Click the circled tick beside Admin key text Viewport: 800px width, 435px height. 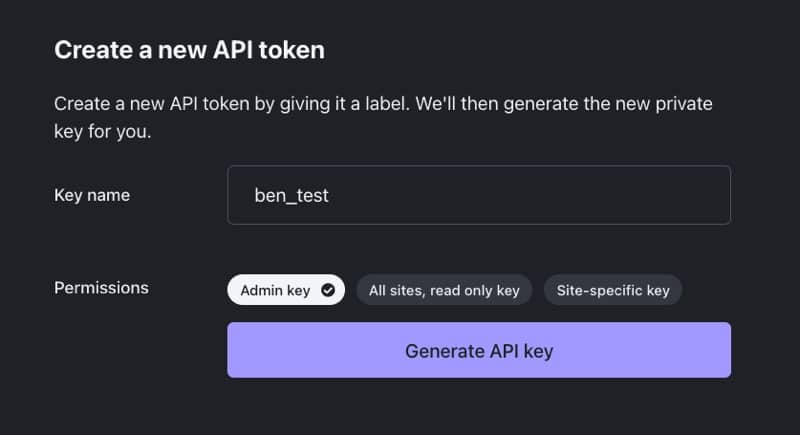(x=328, y=290)
